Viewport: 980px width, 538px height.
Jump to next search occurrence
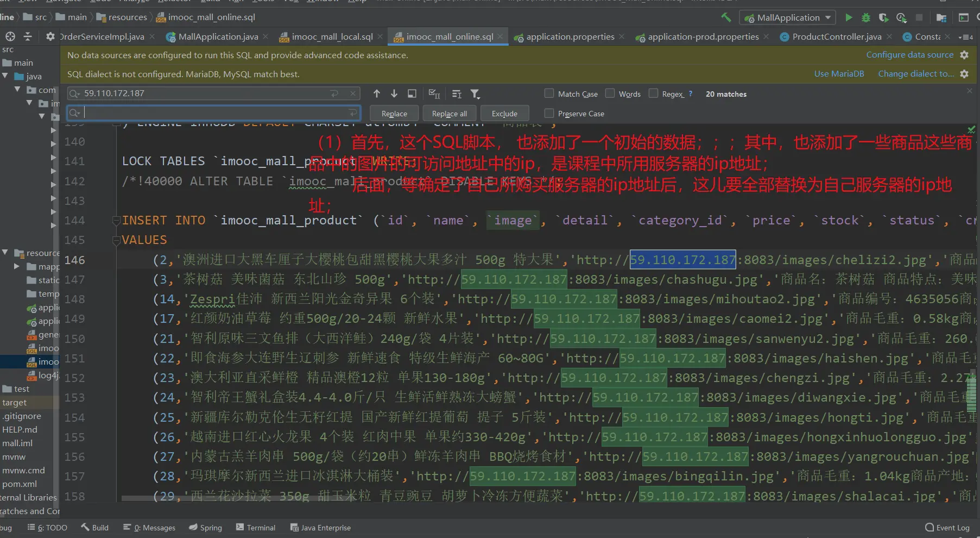pyautogui.click(x=394, y=94)
